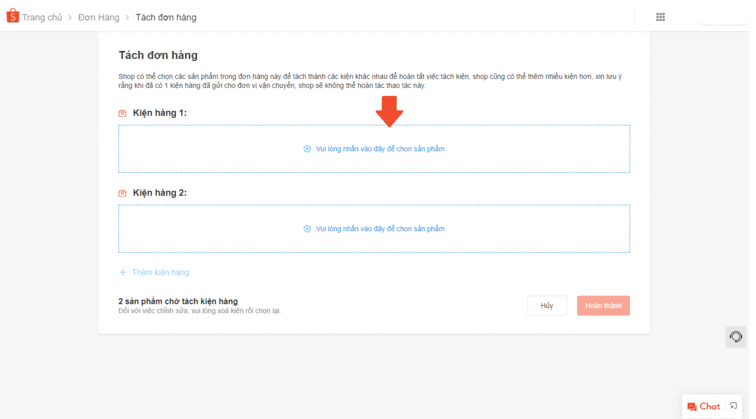Viewport: 756px width, 419px height.
Task: Open the Chat button label
Action: pyautogui.click(x=710, y=407)
